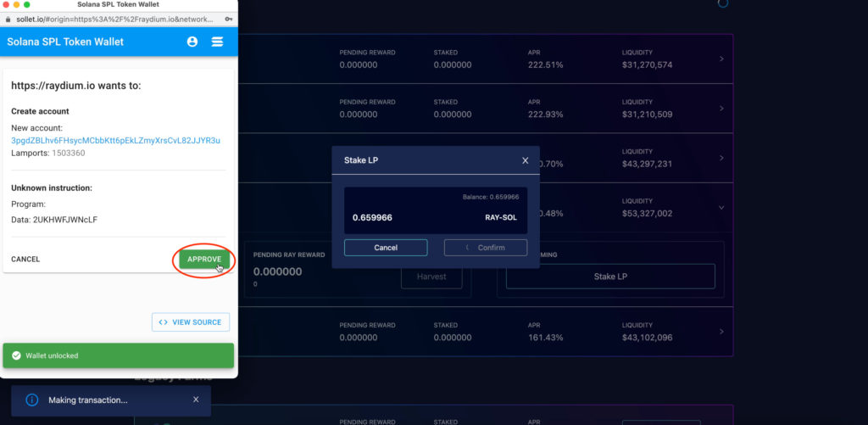
Task: Click Confirm in the Stake LP dialog
Action: click(x=486, y=248)
